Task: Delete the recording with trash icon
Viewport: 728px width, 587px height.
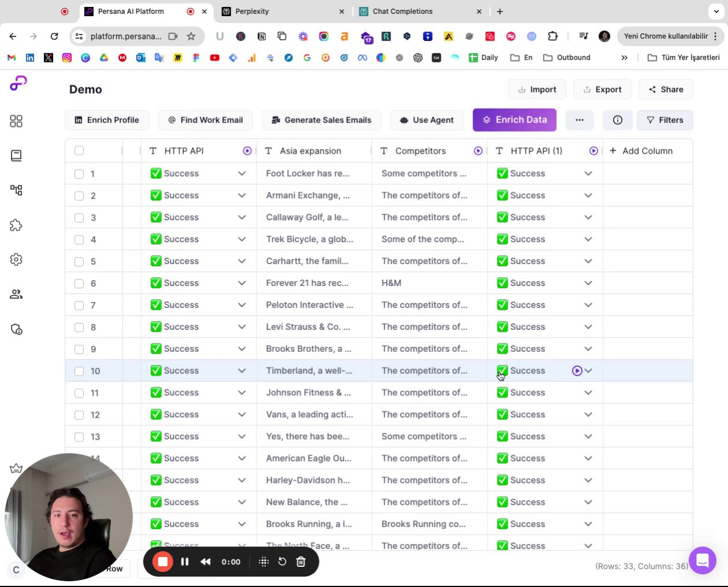Action: (301, 562)
